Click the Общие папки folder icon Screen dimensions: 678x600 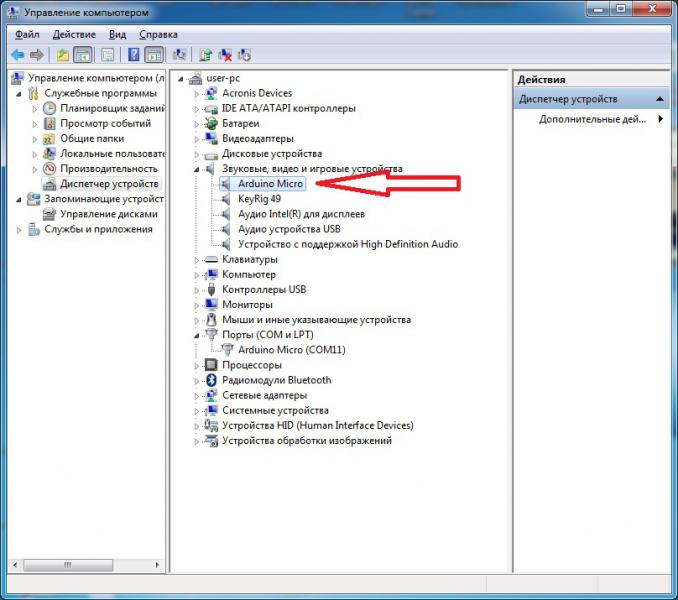point(49,139)
